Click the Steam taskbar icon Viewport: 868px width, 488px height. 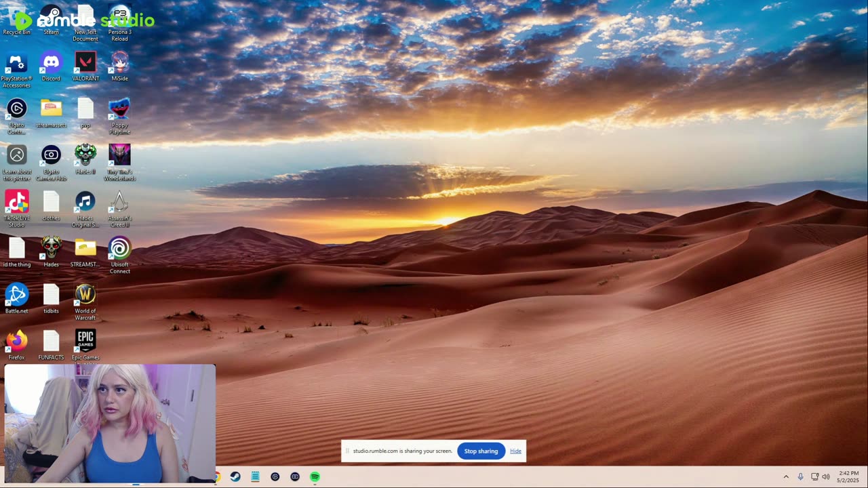coord(235,477)
